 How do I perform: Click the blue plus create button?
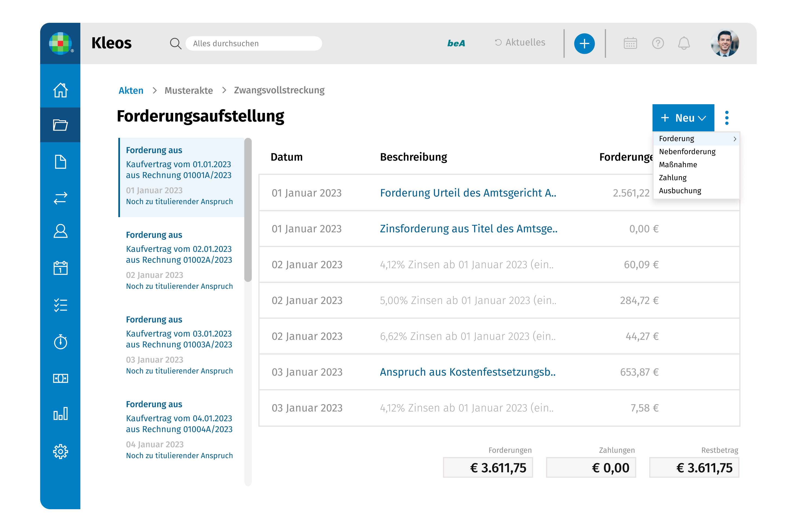(584, 43)
